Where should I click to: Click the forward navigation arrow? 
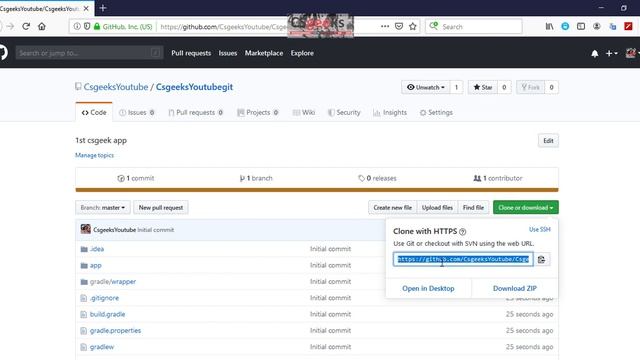click(10, 27)
